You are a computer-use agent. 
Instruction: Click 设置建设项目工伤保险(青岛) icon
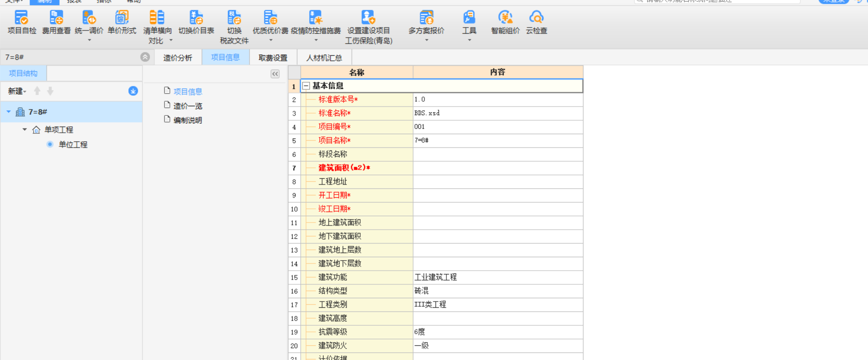(368, 18)
